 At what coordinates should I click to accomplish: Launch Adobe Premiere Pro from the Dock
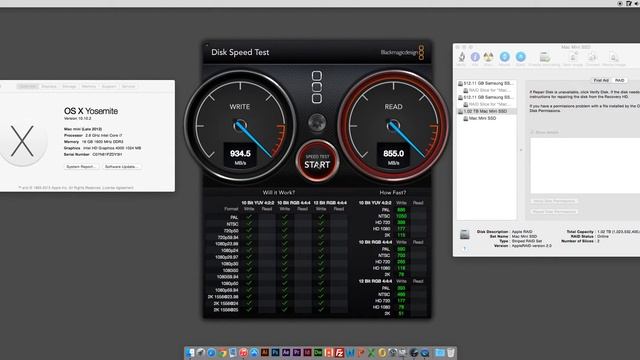click(297, 352)
